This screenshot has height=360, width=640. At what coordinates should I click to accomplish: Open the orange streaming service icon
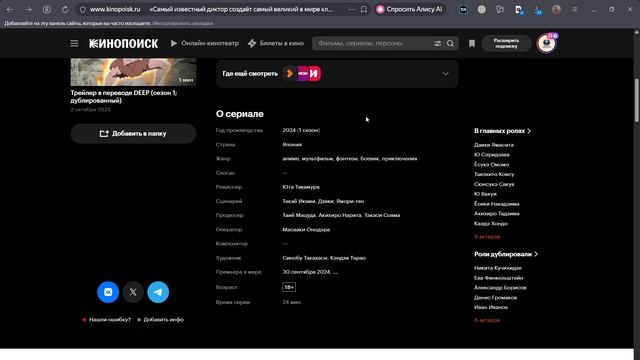tap(289, 73)
